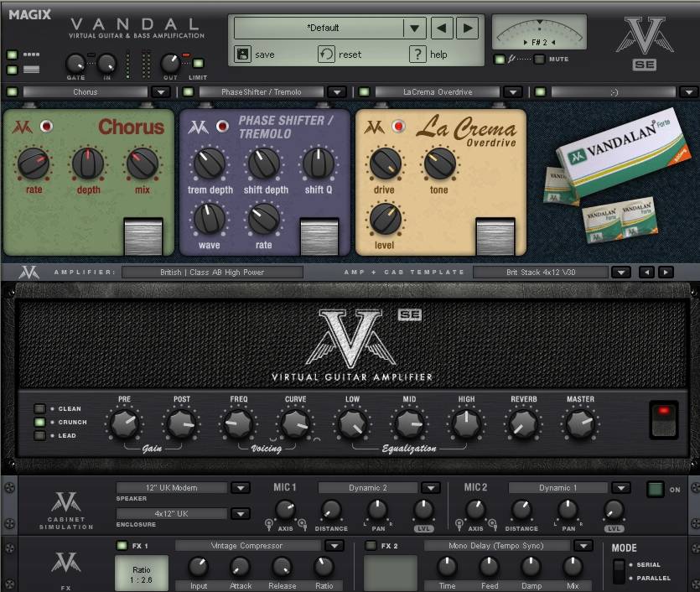700x592 pixels.
Task: Click the help question mark icon
Action: 417,54
